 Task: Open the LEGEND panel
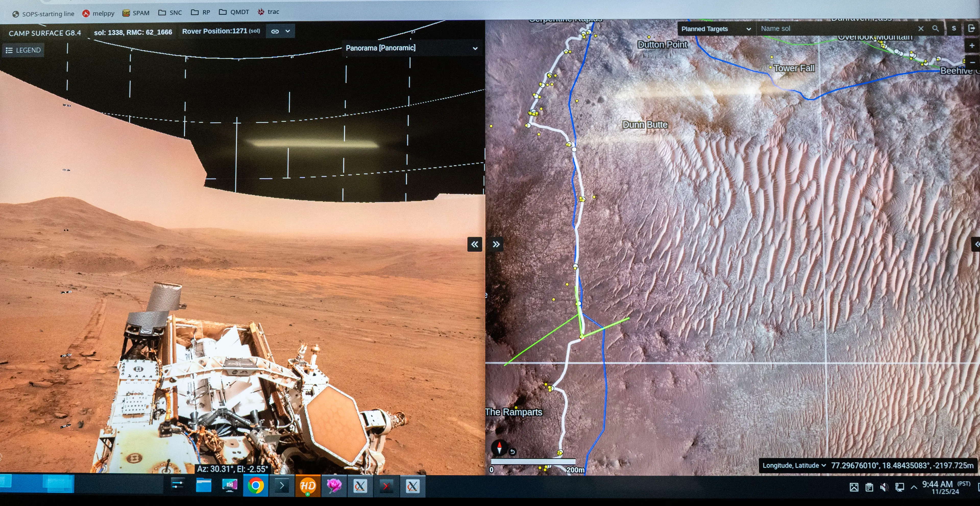23,50
